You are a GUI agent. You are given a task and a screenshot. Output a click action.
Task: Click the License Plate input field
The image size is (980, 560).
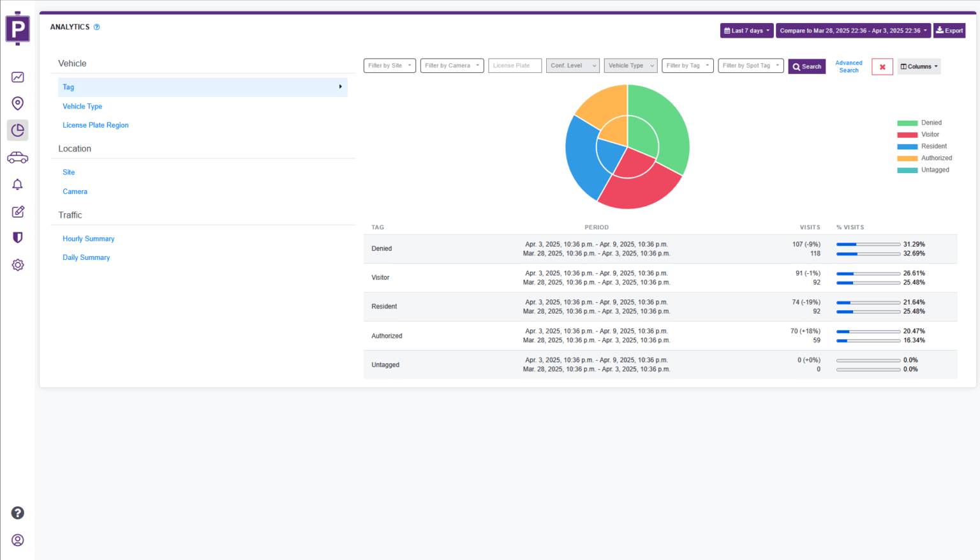pyautogui.click(x=515, y=66)
